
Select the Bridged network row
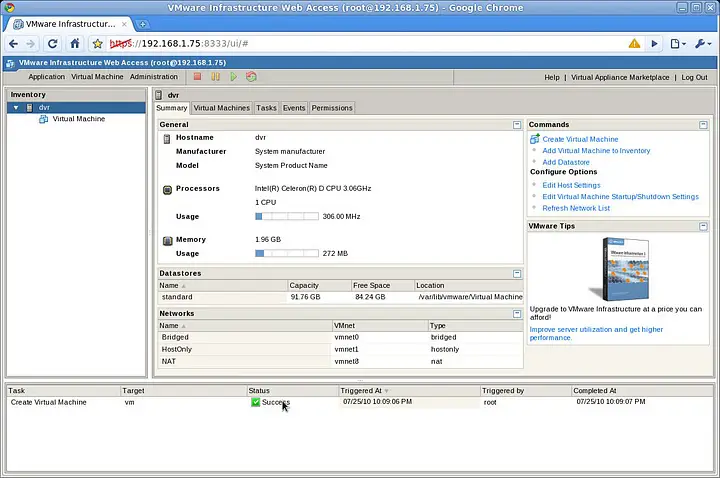coord(340,337)
